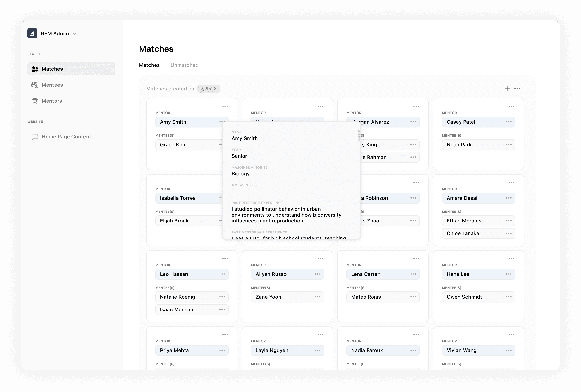Open Chloe Tanaka mentee options dots
Image resolution: width=581 pixels, height=392 pixels.
[509, 233]
